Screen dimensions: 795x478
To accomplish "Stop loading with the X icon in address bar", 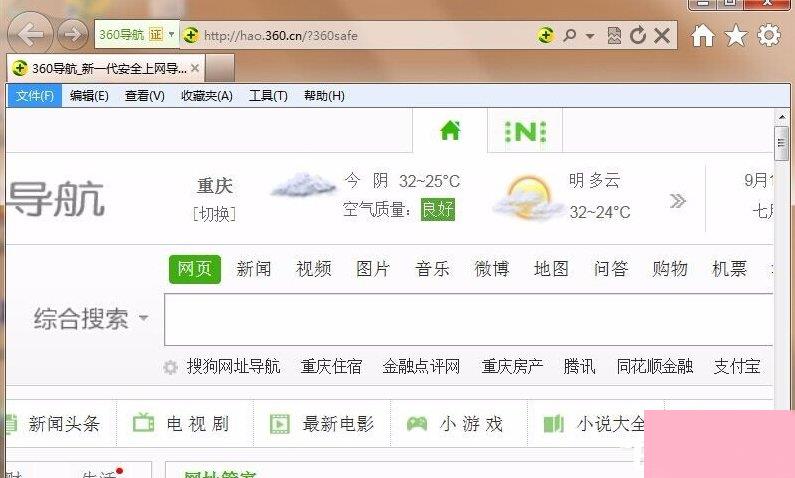I will tap(662, 35).
